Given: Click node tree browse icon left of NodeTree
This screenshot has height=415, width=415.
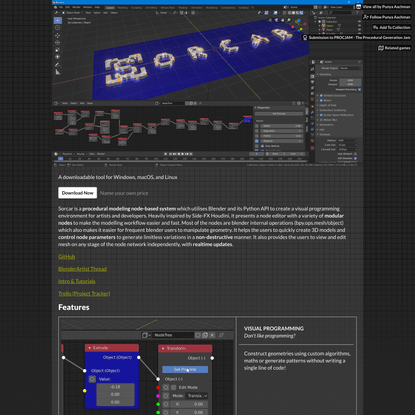Looking at the screenshot, I should coord(146,335).
